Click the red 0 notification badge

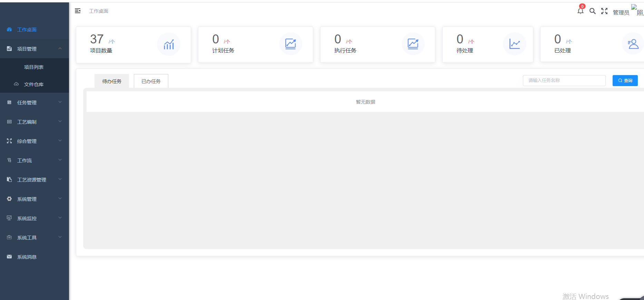tap(582, 6)
